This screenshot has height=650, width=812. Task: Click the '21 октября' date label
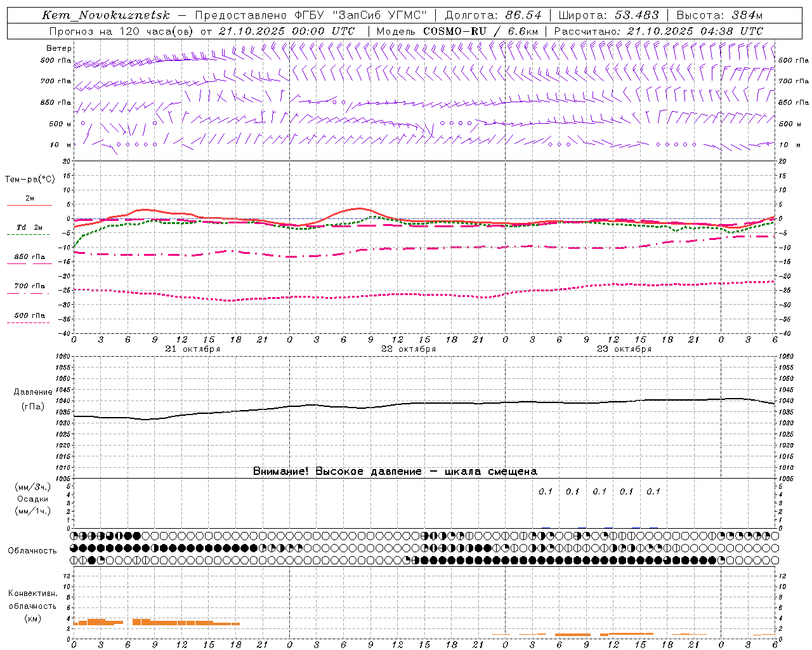pos(193,349)
